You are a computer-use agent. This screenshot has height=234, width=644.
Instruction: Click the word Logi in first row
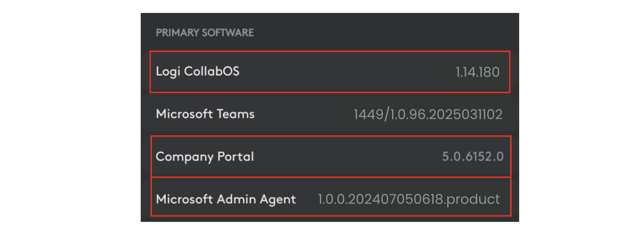click(x=168, y=71)
